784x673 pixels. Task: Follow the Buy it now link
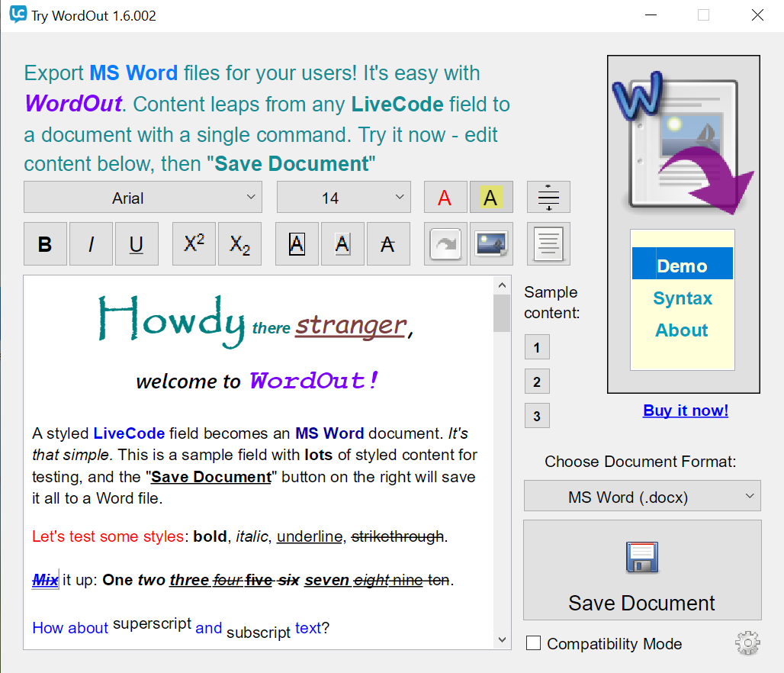686,411
